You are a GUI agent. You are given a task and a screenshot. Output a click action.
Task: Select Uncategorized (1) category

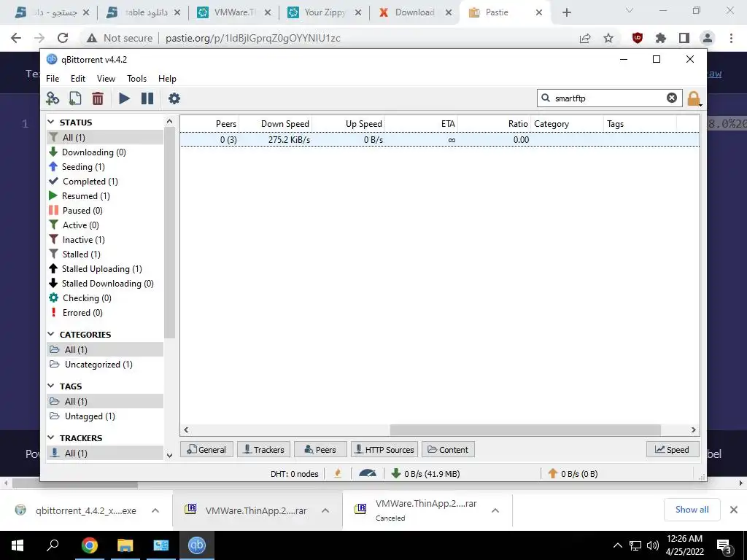point(91,365)
